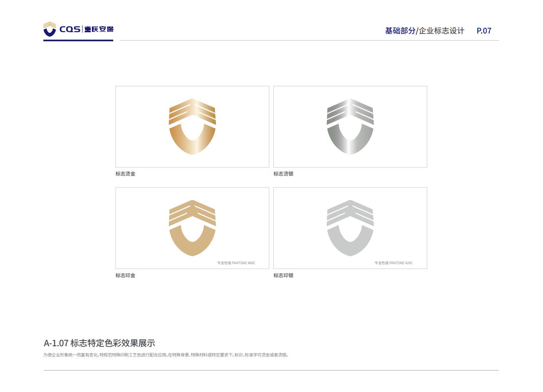This screenshot has height=392, width=543.
Task: Select the flat silver printed shield logo
Action: pyautogui.click(x=350, y=228)
